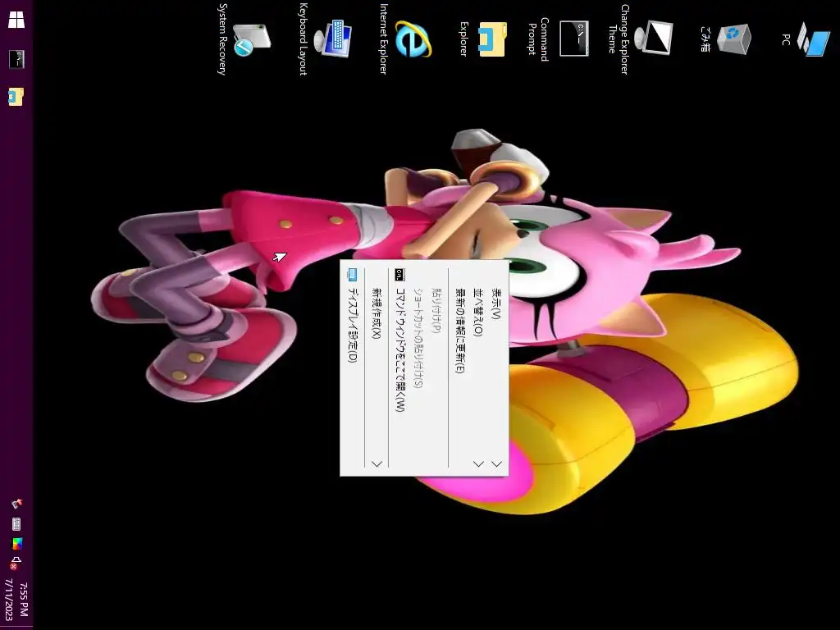Screen dimensions: 840x630
Task: Select the System Recovery desktop icon
Action: coord(244,39)
